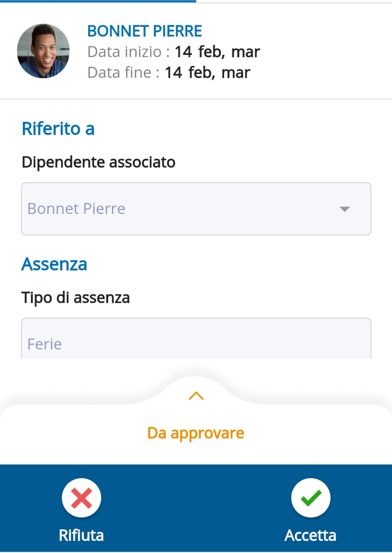Click the Riferito a section heading
The width and height of the screenshot is (392, 553).
pos(58,129)
